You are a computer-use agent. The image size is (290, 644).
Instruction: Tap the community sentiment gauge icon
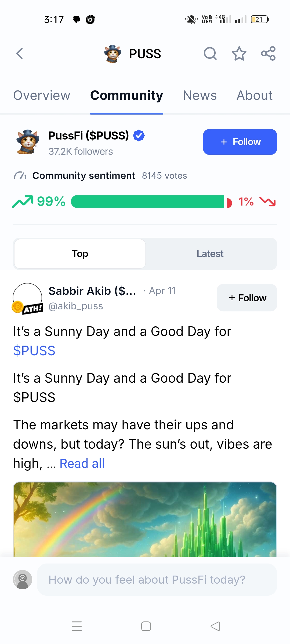pyautogui.click(x=20, y=176)
